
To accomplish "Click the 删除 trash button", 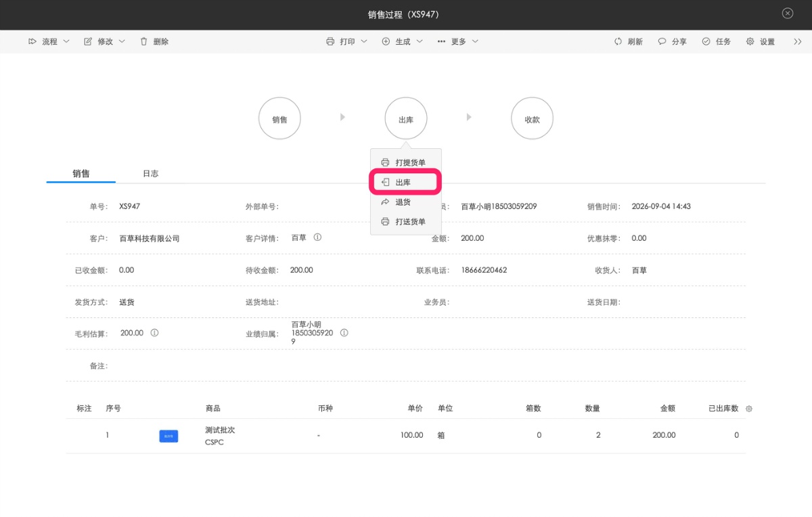I will pyautogui.click(x=154, y=41).
